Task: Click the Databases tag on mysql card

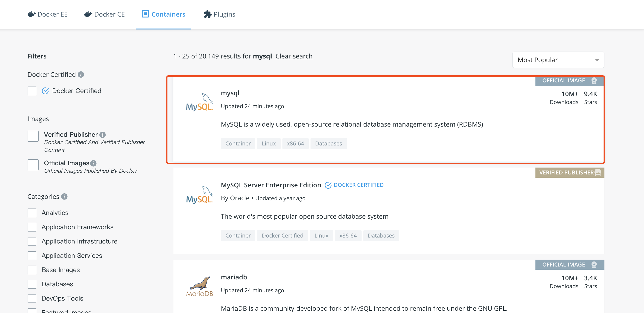Action: 328,144
